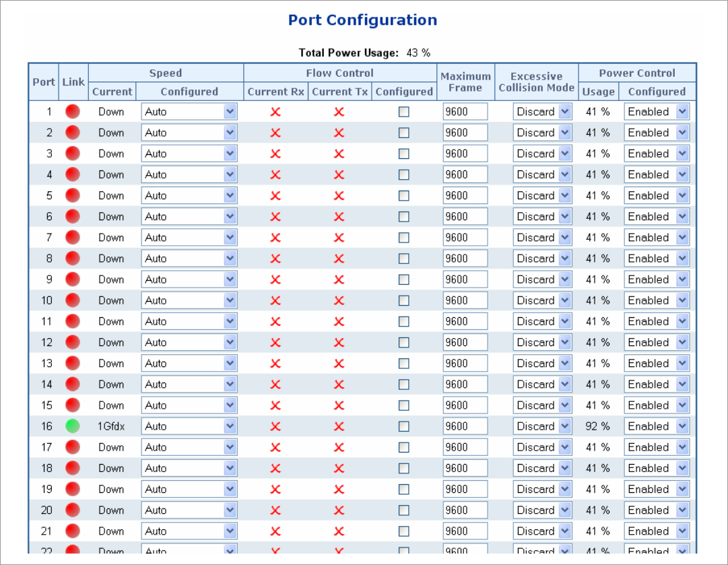Click the red link indicator for port 10
728x565 pixels.
coord(73,300)
